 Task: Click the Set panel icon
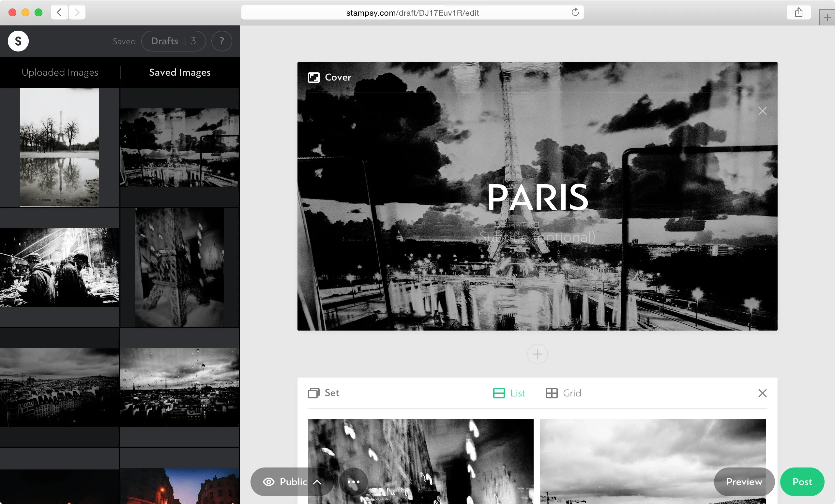(x=313, y=393)
